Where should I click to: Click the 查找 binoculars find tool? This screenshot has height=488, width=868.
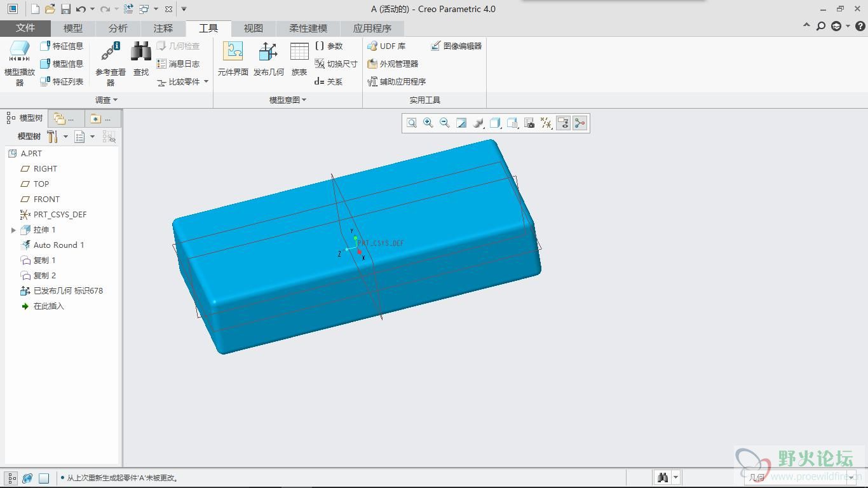point(141,59)
